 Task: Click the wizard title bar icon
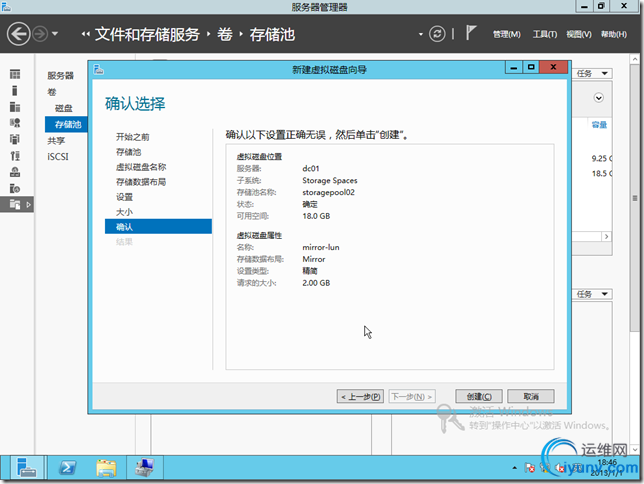pyautogui.click(x=99, y=69)
